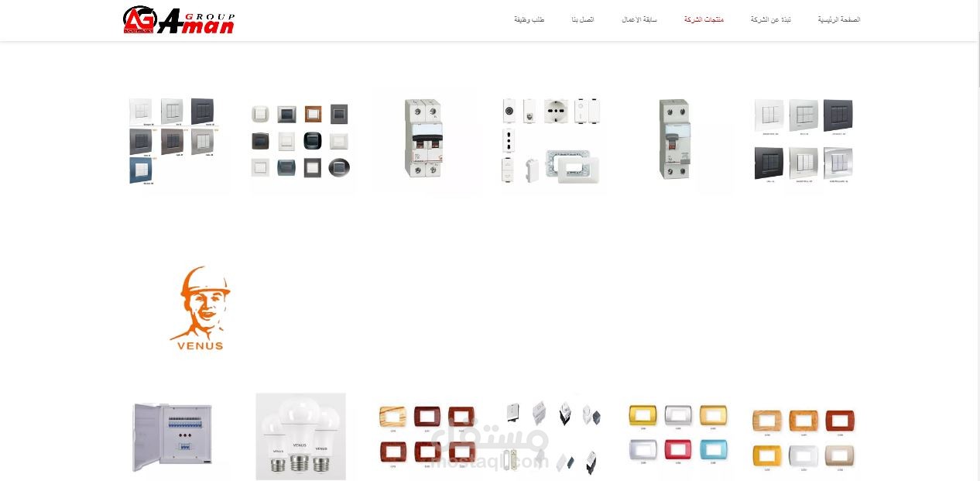Click the page vertical scrollbar
980x481 pixels.
tap(976, 240)
